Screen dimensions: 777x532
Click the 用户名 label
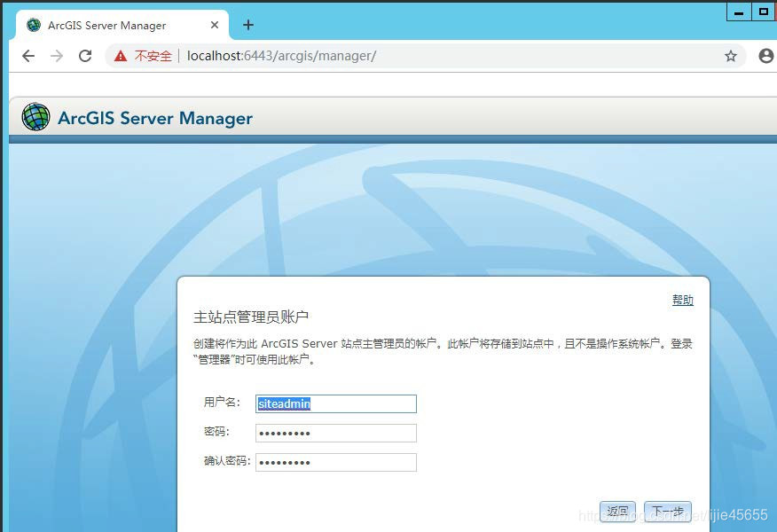(222, 403)
